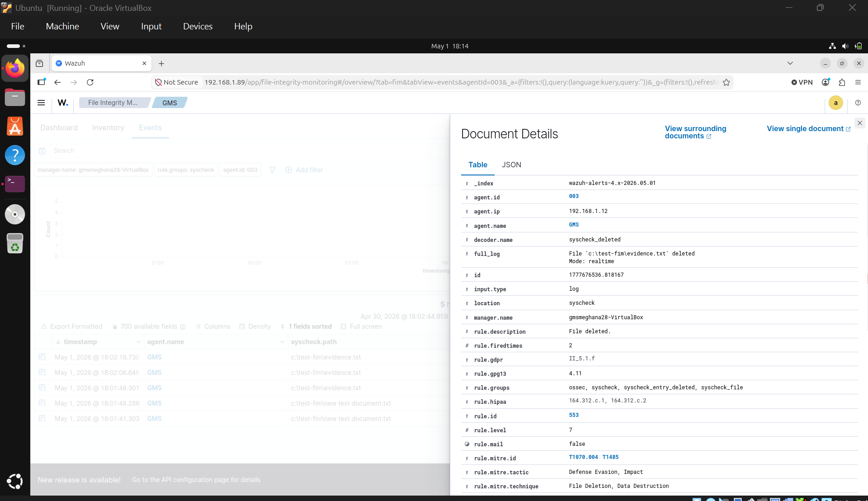This screenshot has height=501, width=868.
Task: Open the VirtualBox File menu
Action: coord(18,26)
